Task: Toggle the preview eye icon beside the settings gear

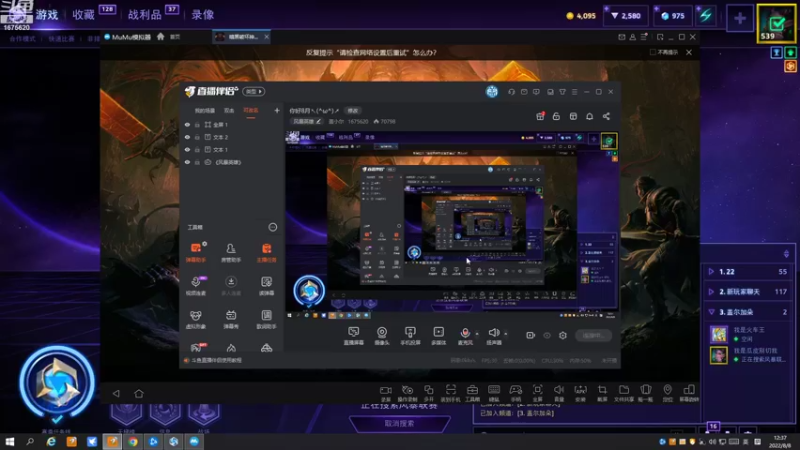Action: click(547, 335)
